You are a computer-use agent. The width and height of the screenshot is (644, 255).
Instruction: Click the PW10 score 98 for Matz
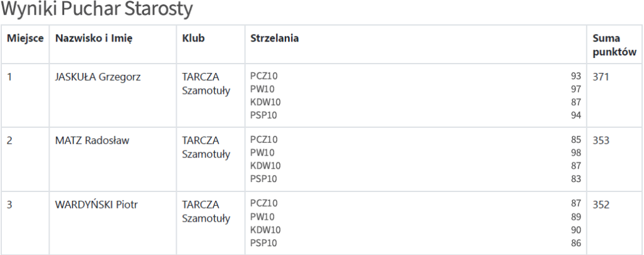pyautogui.click(x=576, y=152)
